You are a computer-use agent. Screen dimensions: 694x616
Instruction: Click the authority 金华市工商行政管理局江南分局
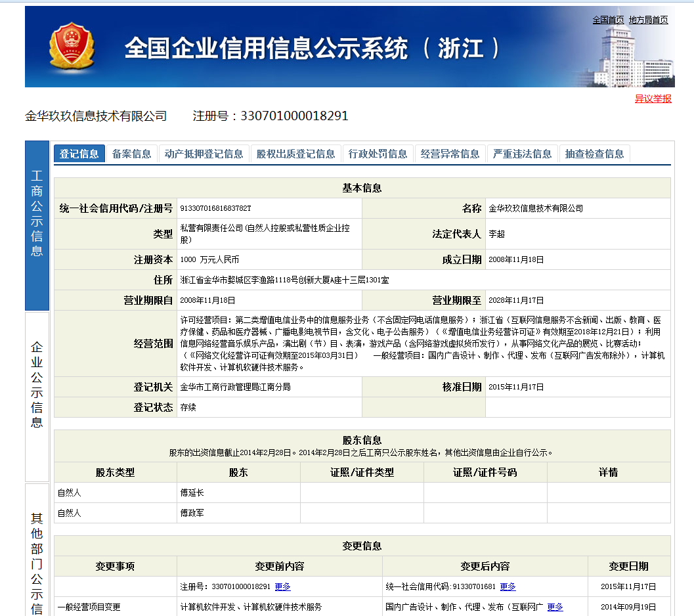(x=236, y=387)
